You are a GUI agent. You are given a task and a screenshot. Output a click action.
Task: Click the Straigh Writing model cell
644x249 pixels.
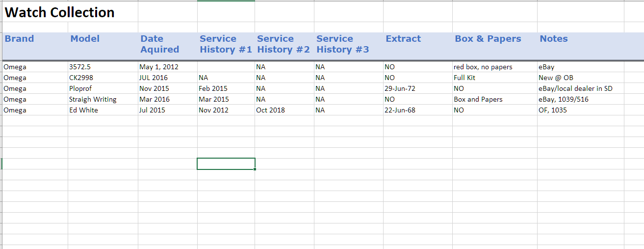pyautogui.click(x=93, y=100)
